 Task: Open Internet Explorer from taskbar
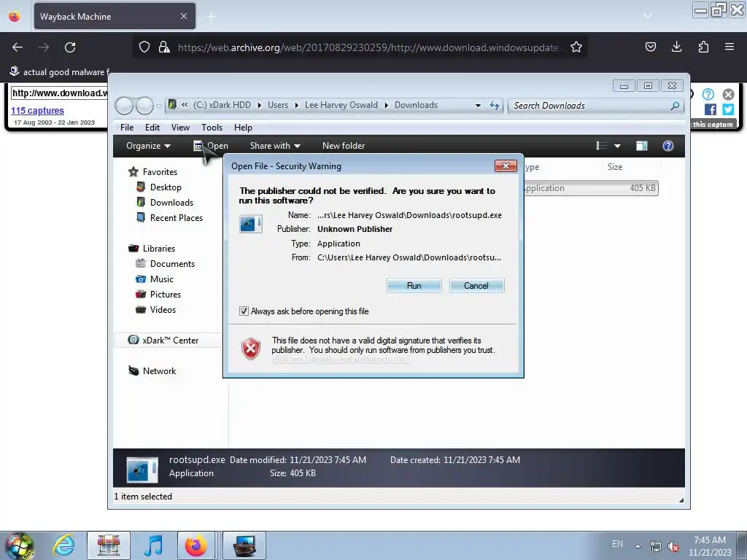(x=64, y=545)
